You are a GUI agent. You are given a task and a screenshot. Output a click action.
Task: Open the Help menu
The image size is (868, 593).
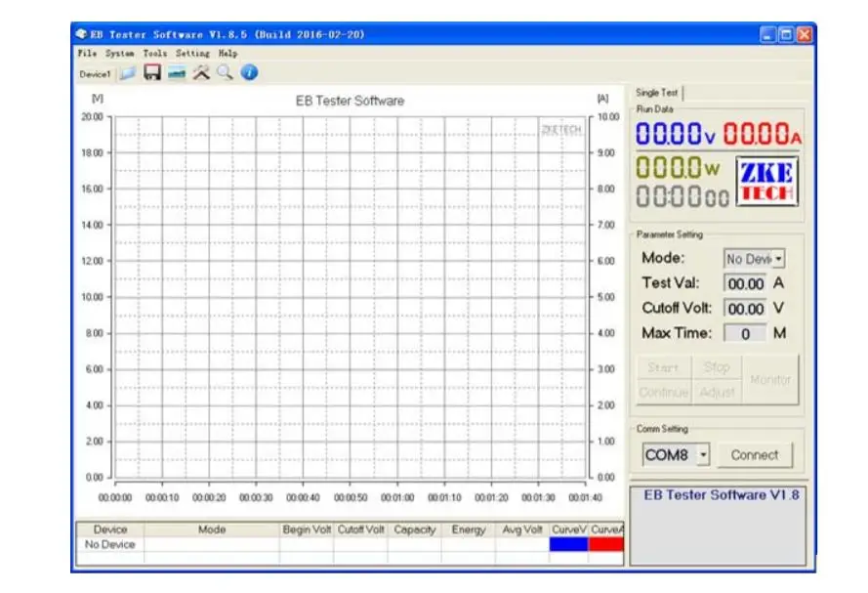tap(227, 53)
